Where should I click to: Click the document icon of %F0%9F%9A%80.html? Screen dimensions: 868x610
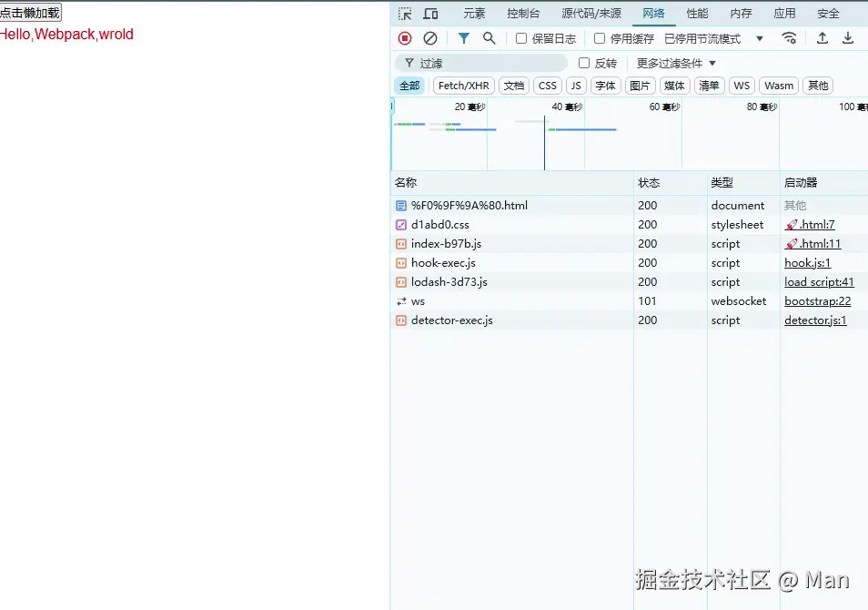tap(401, 206)
